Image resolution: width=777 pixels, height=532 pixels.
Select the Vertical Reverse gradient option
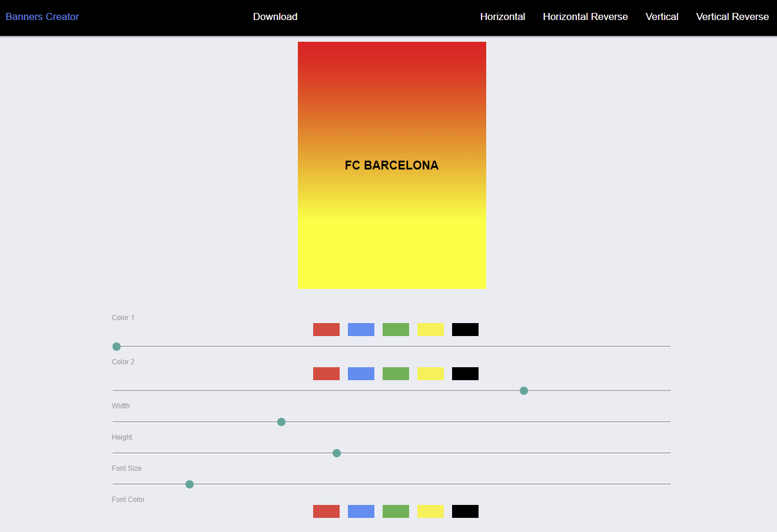732,16
